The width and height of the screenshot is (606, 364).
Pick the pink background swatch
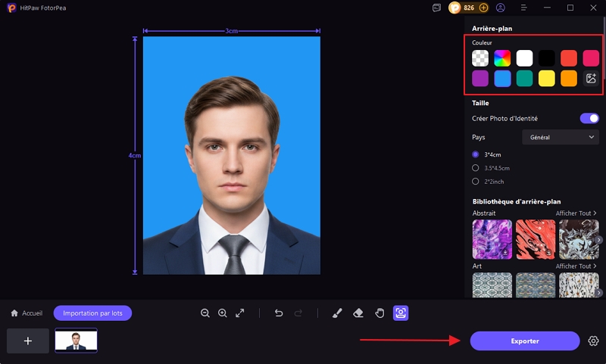point(591,58)
